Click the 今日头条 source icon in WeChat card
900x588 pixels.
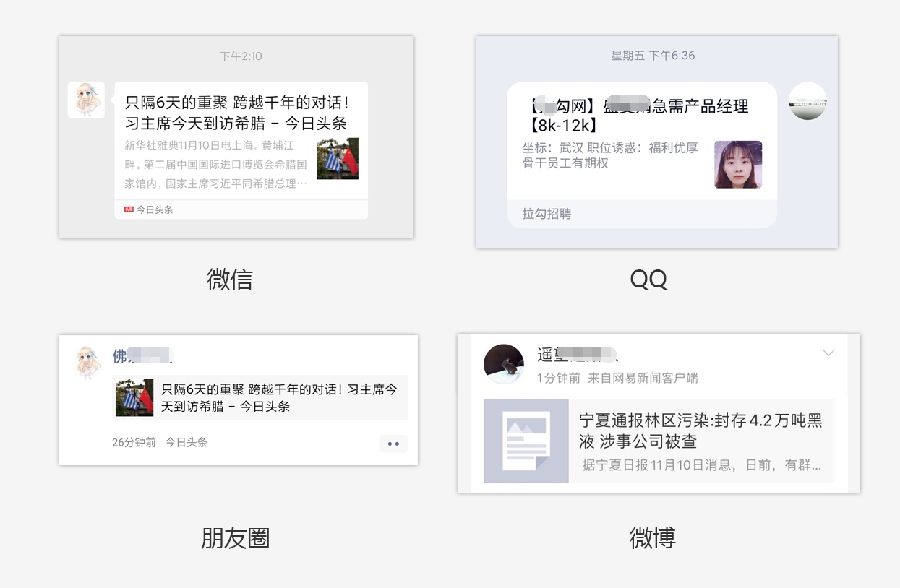coord(129,209)
